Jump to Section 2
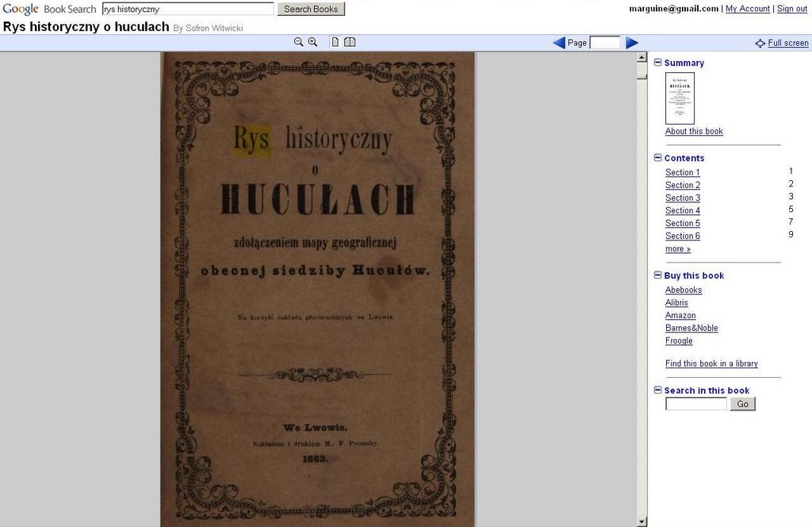Screen dimensions: 812x527 tap(683, 185)
